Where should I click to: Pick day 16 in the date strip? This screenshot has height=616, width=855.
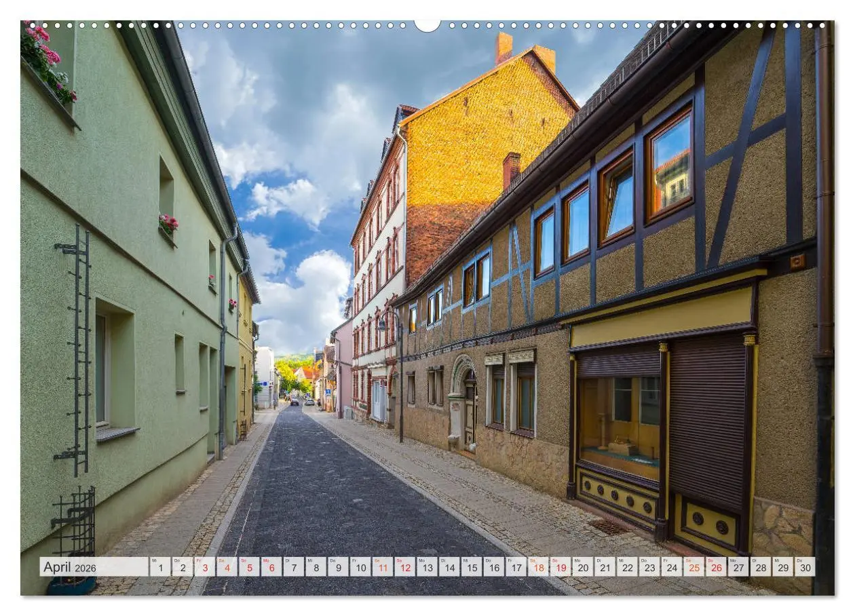494,567
